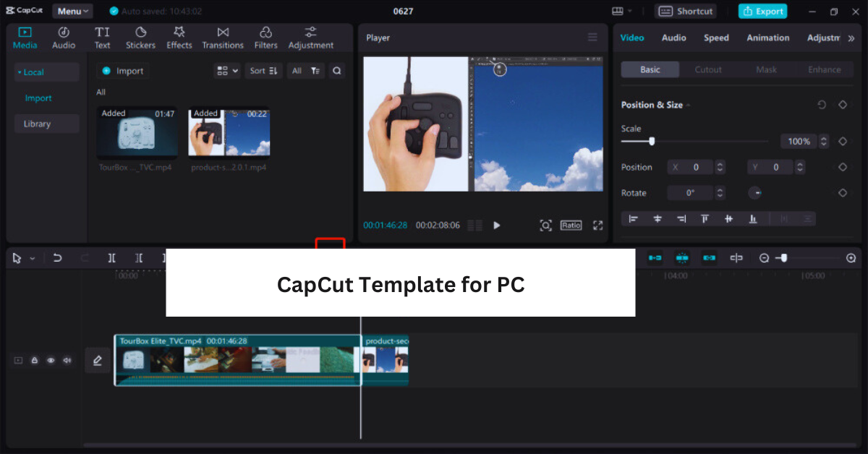The image size is (868, 454).
Task: Toggle clip linkage in timeline toolbar
Action: [x=709, y=258]
